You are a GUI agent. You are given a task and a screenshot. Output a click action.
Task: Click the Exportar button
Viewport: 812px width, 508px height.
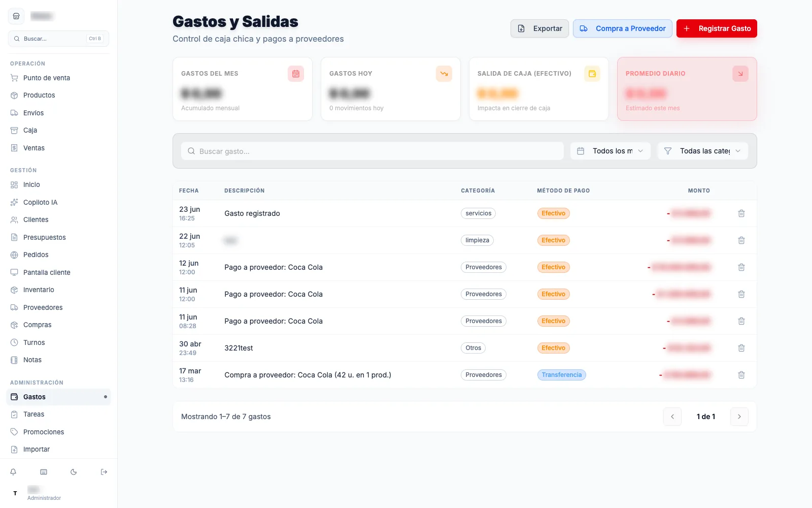coord(539,28)
